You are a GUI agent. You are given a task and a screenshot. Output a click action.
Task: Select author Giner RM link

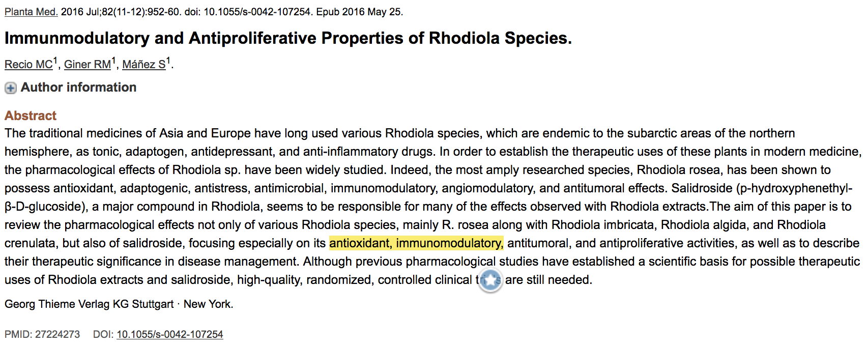pyautogui.click(x=88, y=65)
